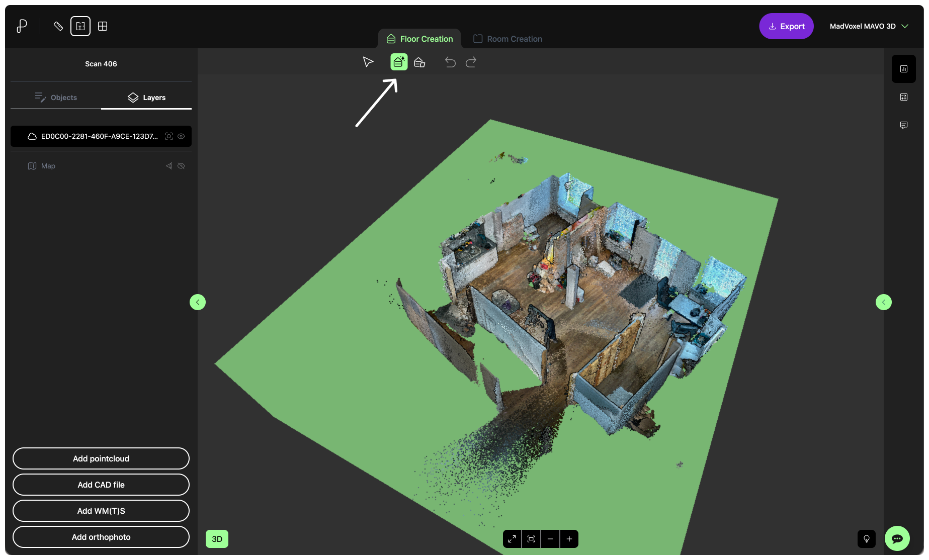Switch to the Room Creation tab

(508, 39)
